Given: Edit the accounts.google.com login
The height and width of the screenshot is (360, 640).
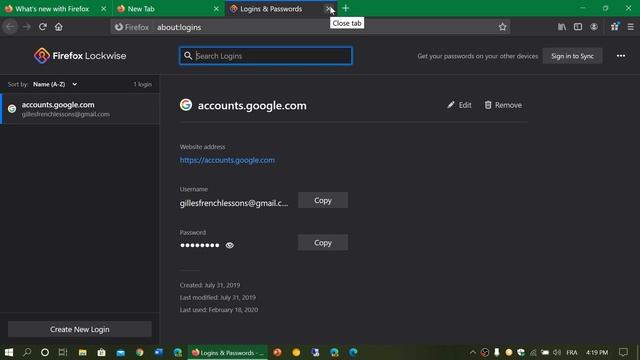Looking at the screenshot, I should pos(459,105).
